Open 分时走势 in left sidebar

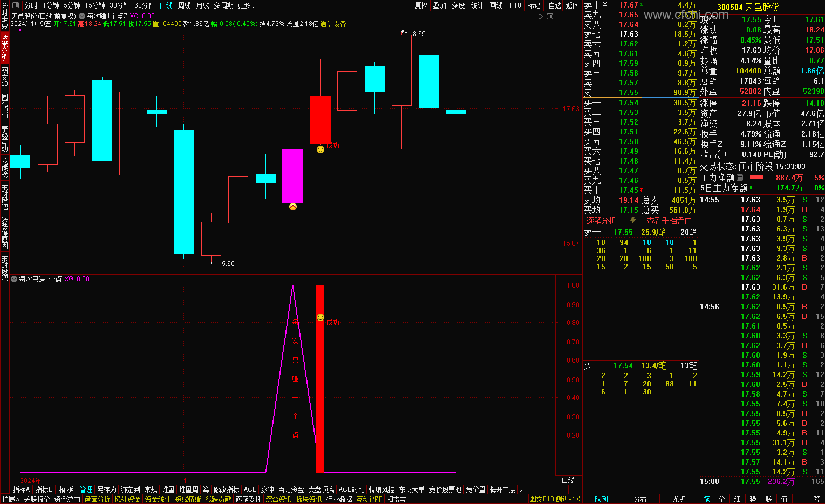point(5,15)
